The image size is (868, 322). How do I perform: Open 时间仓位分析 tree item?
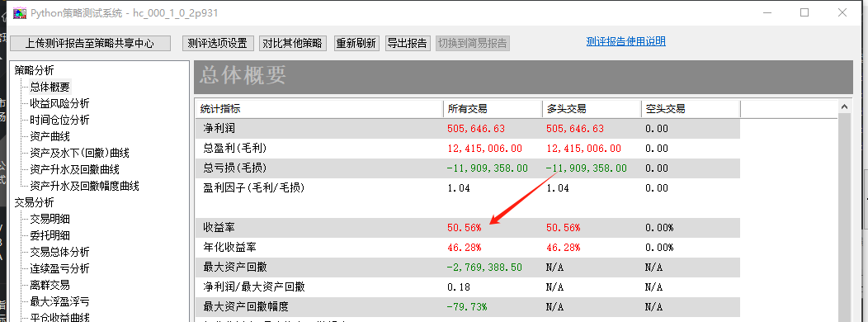point(59,121)
